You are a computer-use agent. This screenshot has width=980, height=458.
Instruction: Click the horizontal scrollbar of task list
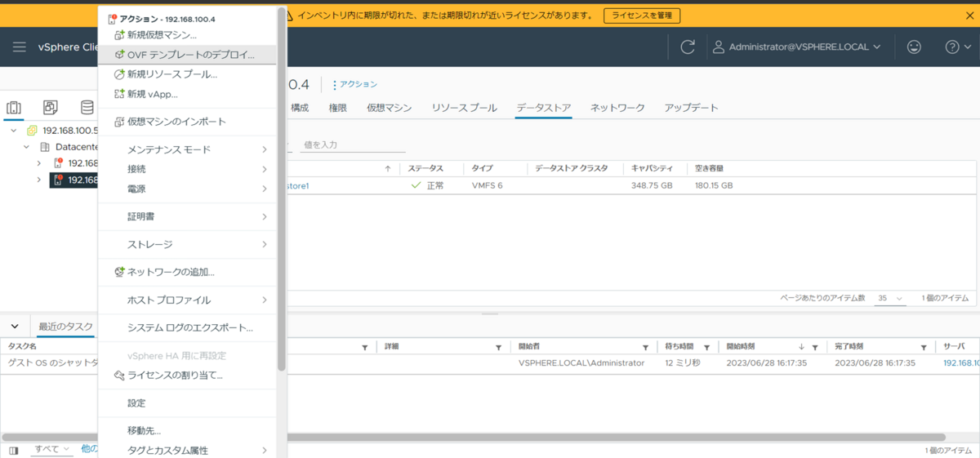[x=474, y=438]
